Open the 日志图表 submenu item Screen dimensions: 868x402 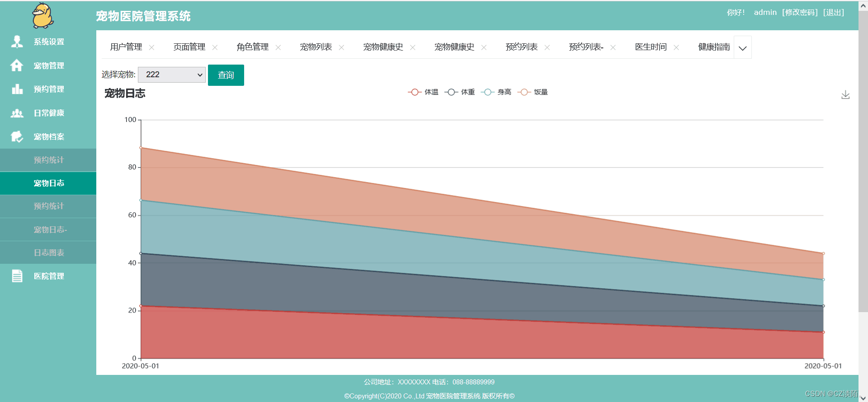48,252
